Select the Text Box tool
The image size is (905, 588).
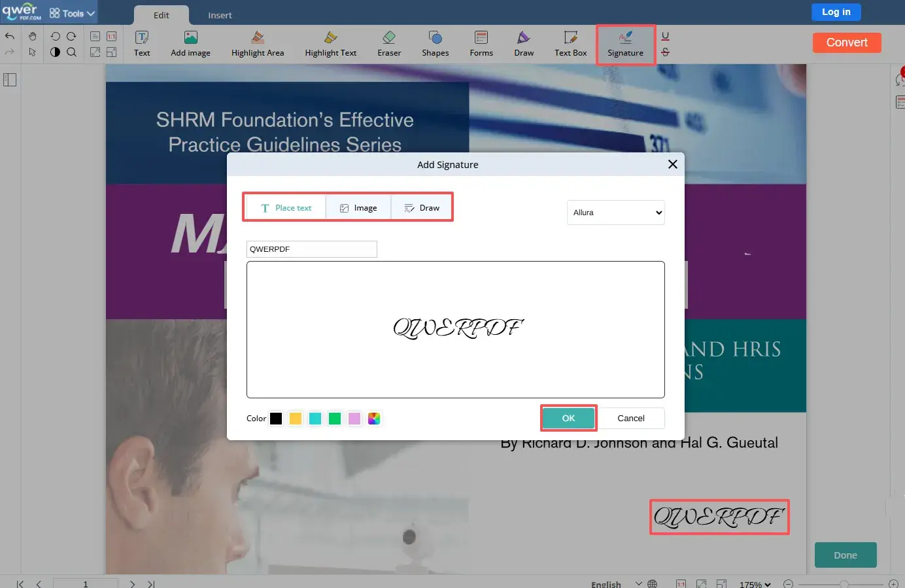coord(571,44)
